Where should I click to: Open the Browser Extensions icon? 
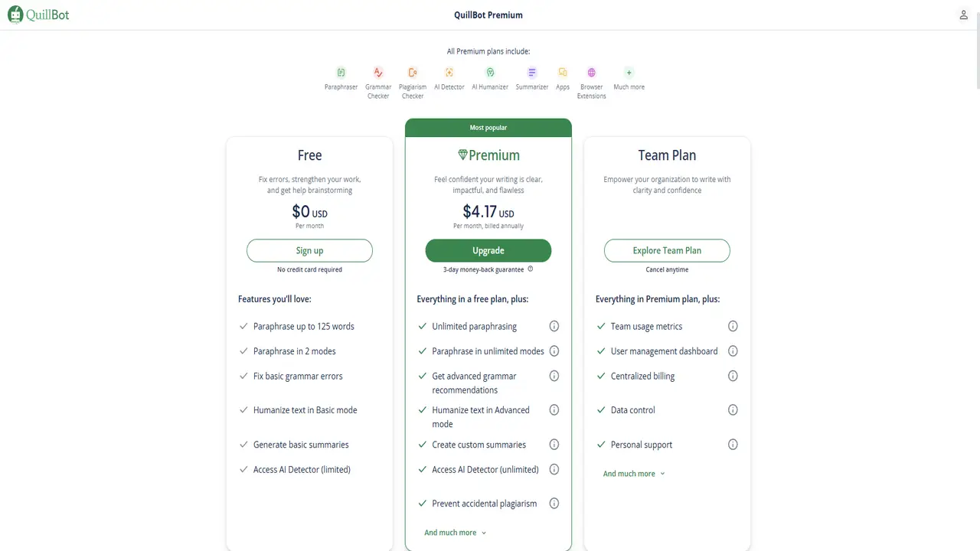591,72
